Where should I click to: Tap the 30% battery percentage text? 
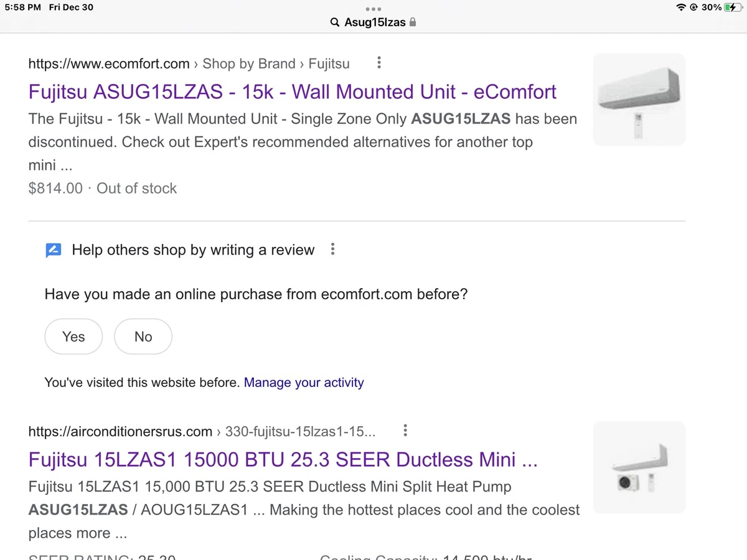point(711,7)
